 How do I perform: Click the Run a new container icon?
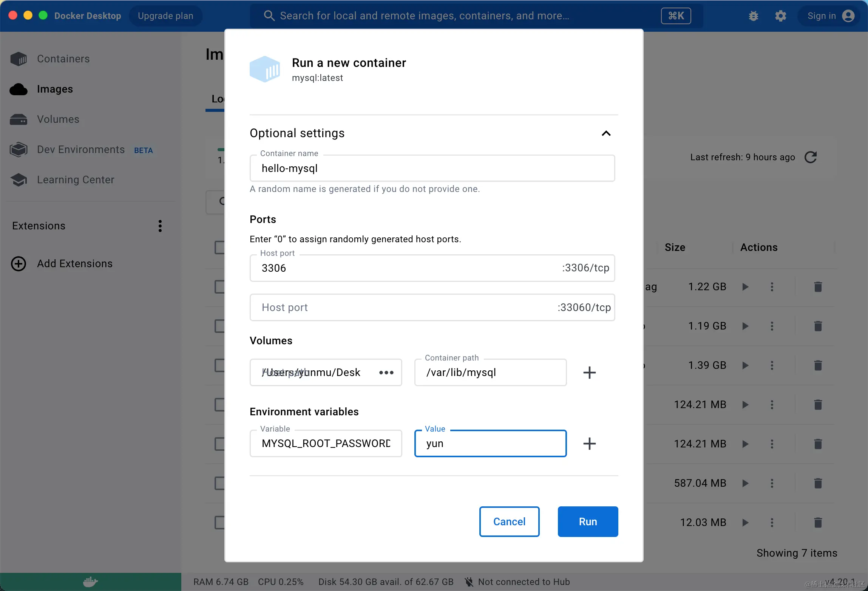pyautogui.click(x=265, y=69)
